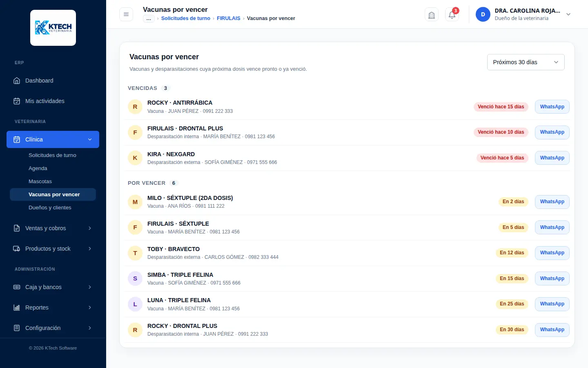The image size is (588, 368).
Task: Click WhatsApp for Milo Séxtuple
Action: tap(552, 202)
